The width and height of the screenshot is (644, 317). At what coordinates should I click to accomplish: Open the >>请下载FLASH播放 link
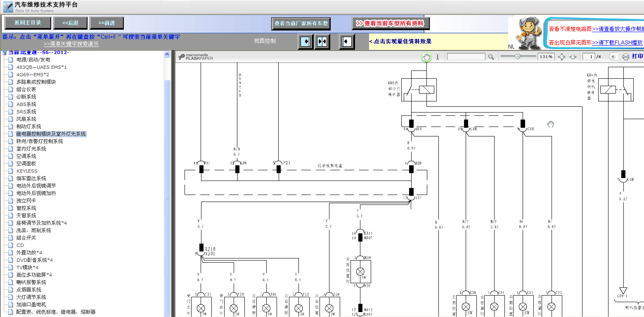617,42
